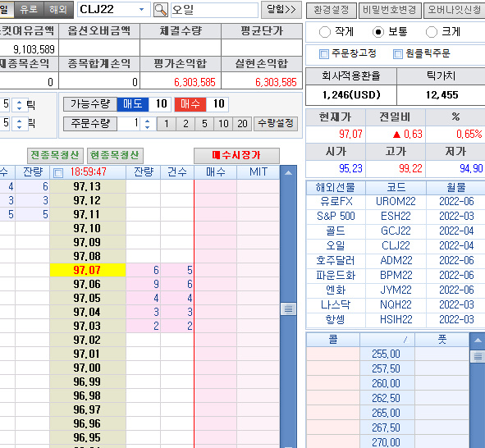
Task: Click the 주문수량 quantity input field
Action: pyautogui.click(x=128, y=124)
